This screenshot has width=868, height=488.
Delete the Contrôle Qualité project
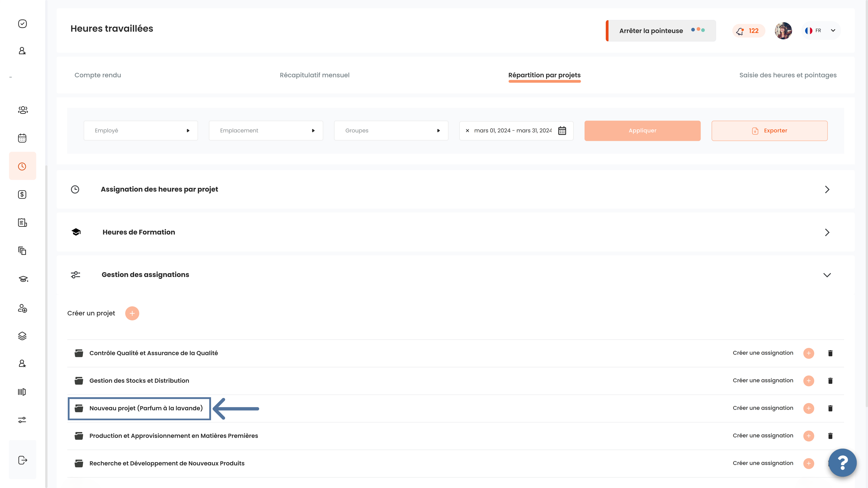click(x=830, y=353)
